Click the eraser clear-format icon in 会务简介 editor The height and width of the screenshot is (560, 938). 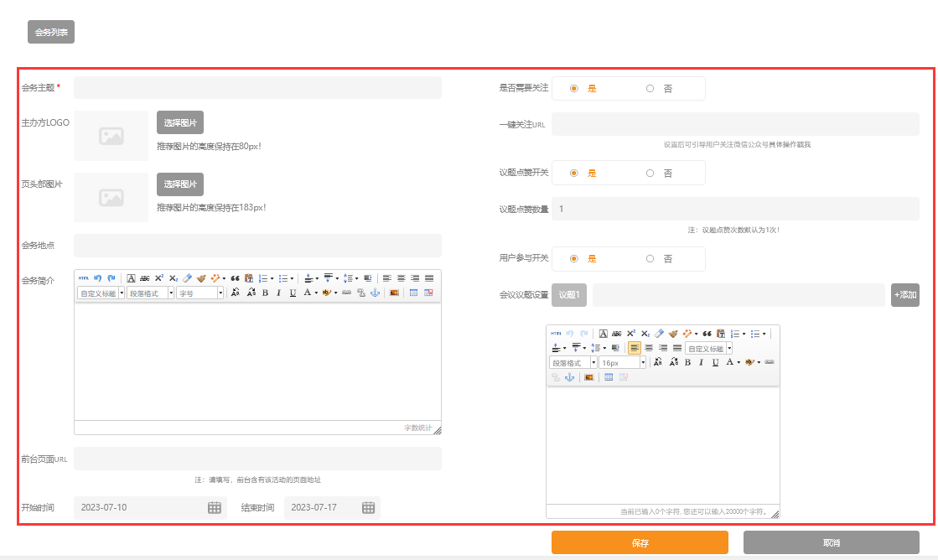tap(187, 278)
